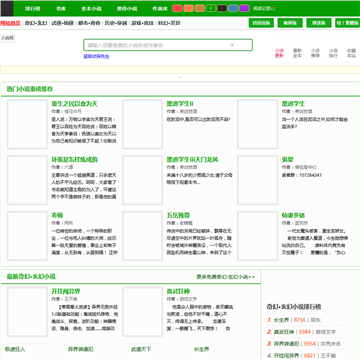Image resolution: width=360 pixels, height=360 pixels.
Task: Open the 作者库 menu item
Action: pos(160,9)
